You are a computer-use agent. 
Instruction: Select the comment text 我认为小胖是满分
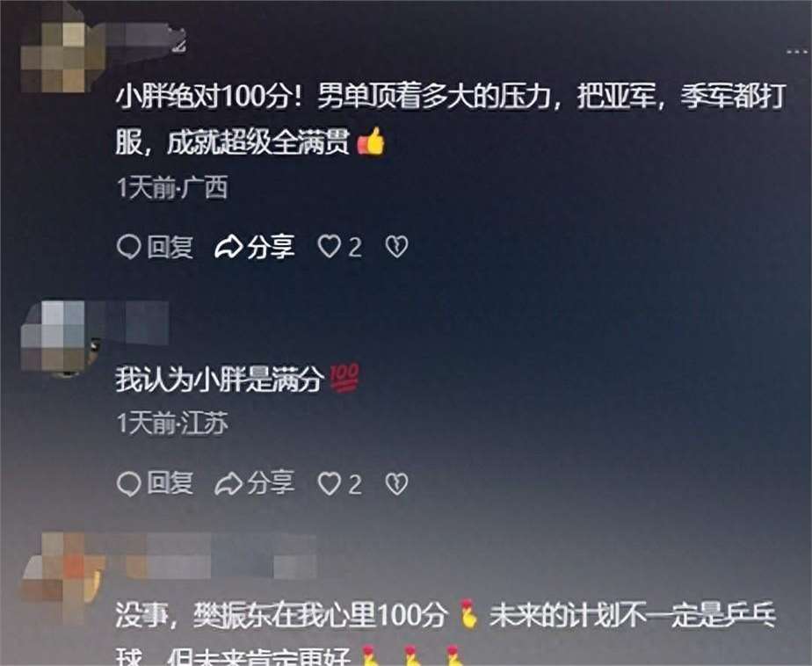pos(220,379)
